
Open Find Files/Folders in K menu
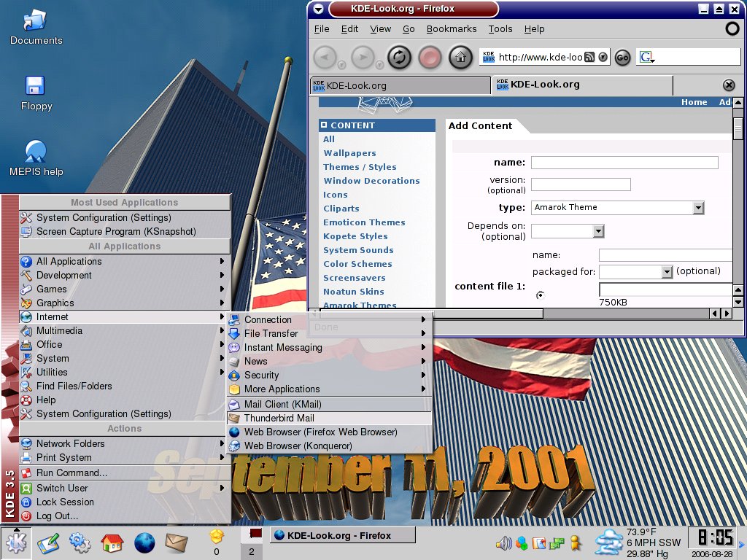point(125,386)
